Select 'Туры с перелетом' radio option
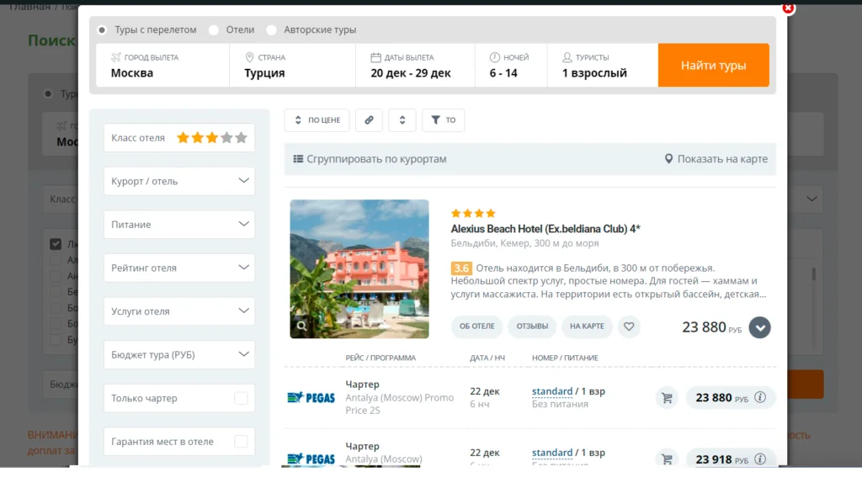Screen dimensions: 862x504 click(102, 30)
